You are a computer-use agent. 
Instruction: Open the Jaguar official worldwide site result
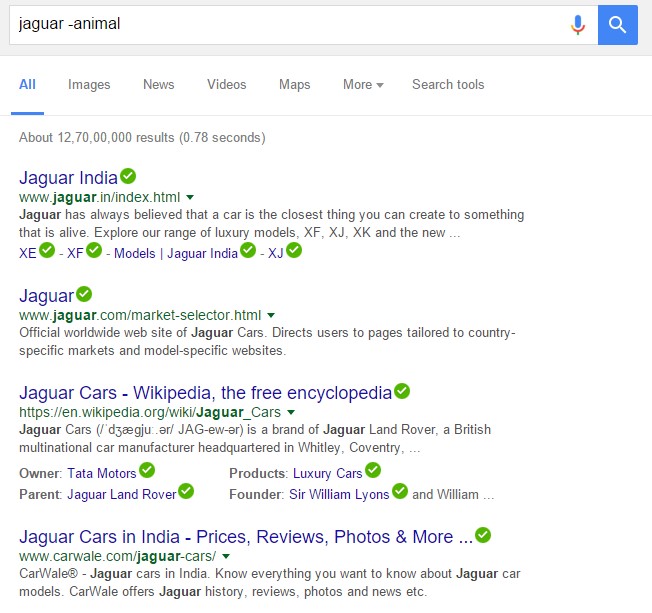[47, 296]
